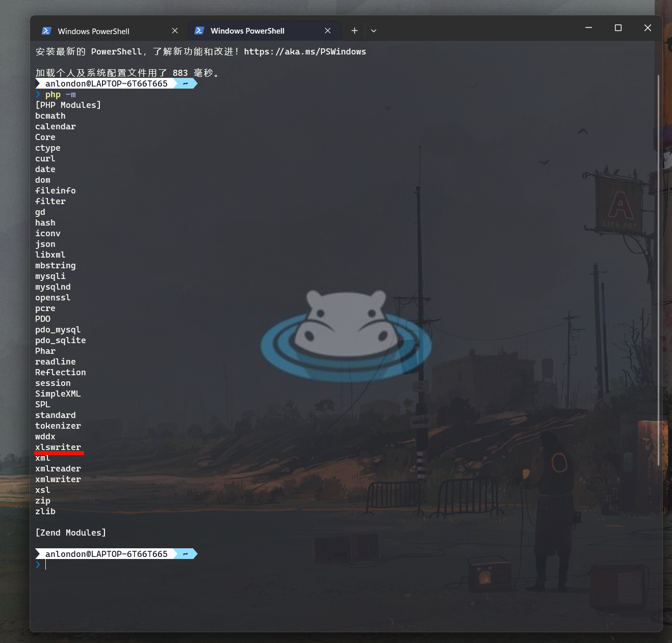Open the https://aka.ms/PSWindows link
Screen dimensions: 672x643
pos(305,51)
